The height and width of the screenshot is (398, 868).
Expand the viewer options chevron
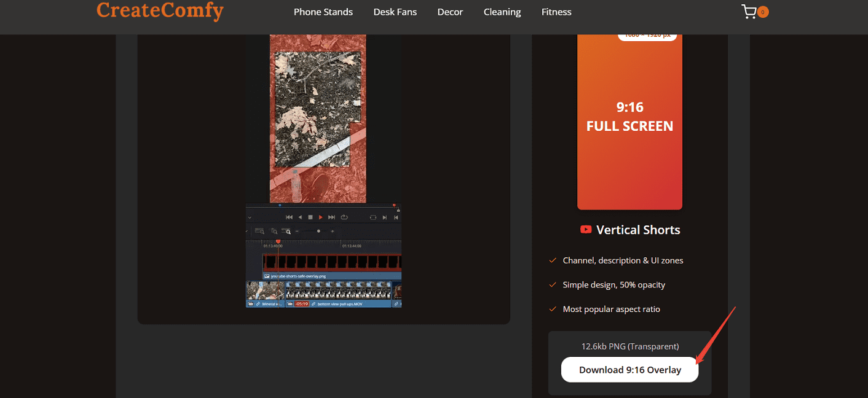point(250,217)
